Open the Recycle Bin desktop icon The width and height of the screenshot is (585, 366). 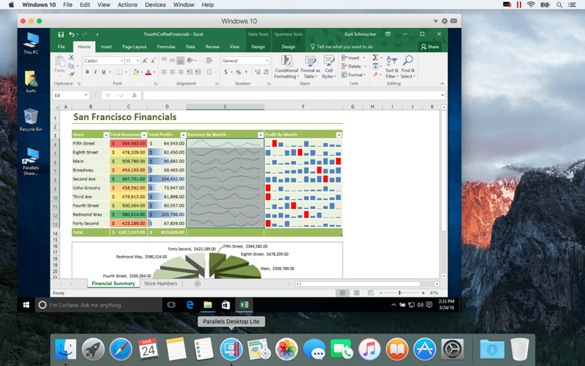pos(31,120)
